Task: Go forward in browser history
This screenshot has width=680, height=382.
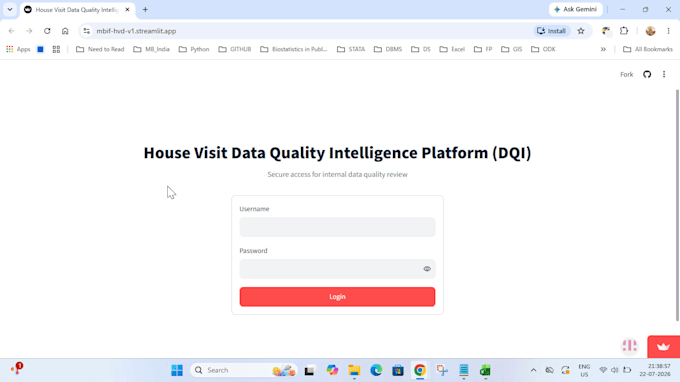Action: 29,31
